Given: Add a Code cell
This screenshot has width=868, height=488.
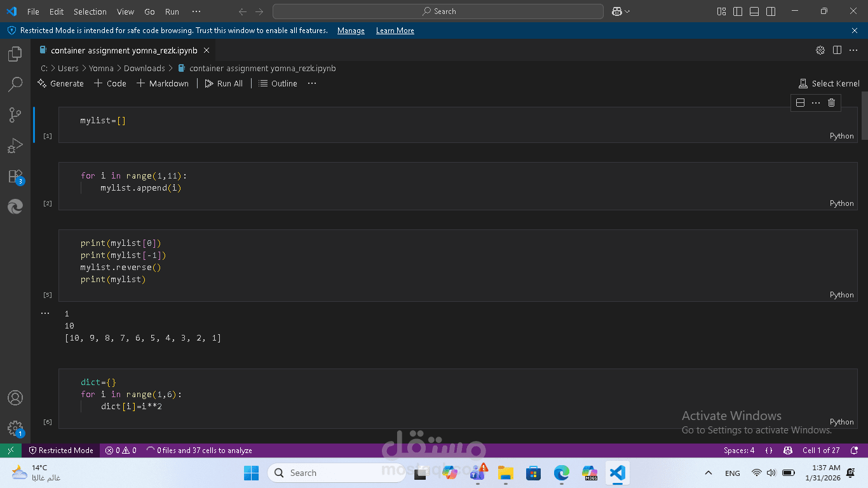Looking at the screenshot, I should point(110,83).
